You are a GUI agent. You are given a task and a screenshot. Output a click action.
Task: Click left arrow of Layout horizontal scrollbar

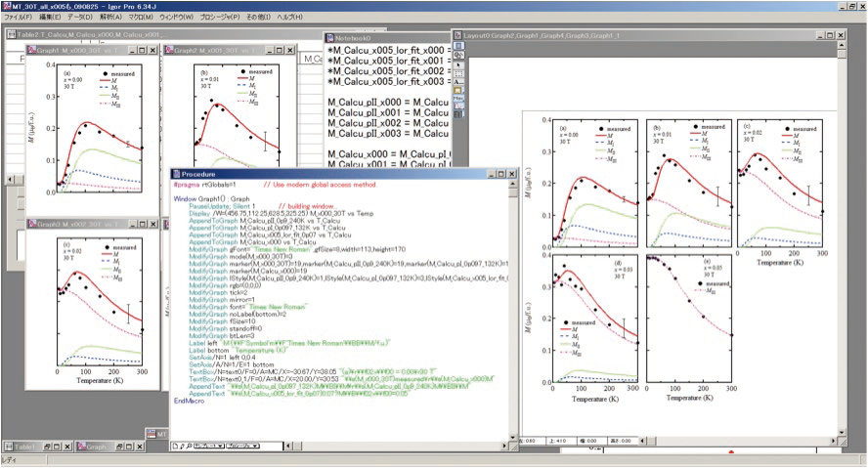click(x=642, y=441)
